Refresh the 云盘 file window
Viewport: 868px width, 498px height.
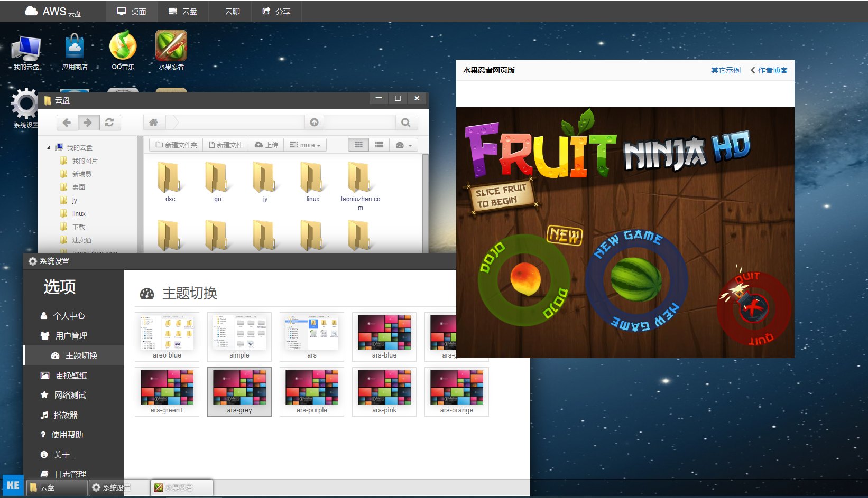[x=109, y=123]
